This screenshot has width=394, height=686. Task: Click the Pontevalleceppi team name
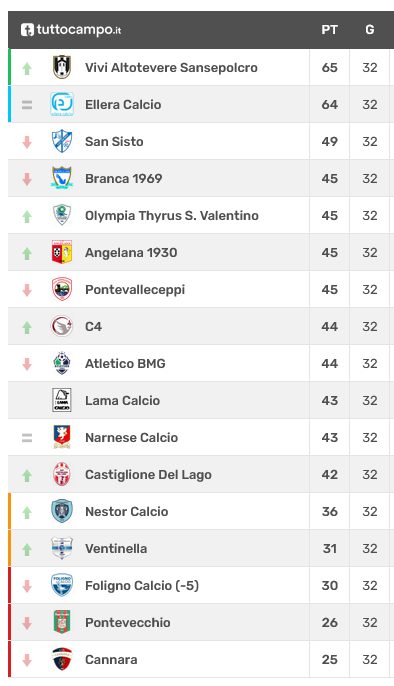tap(135, 290)
